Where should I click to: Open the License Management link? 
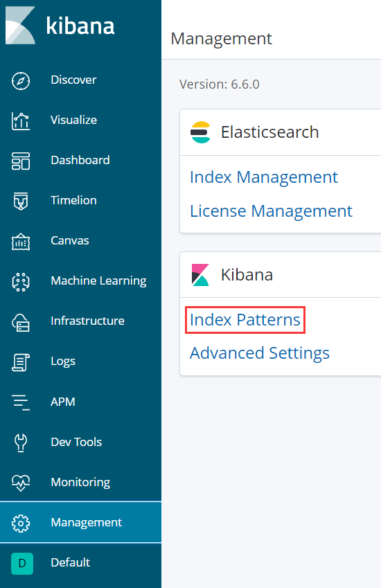coord(271,211)
